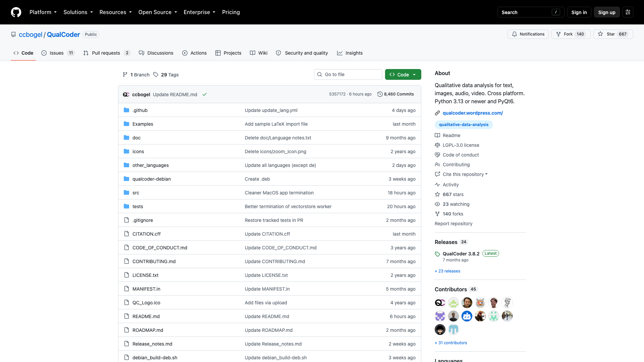Open the ROADMAP.md file
Viewport: 644px width, 362px height.
148,330
